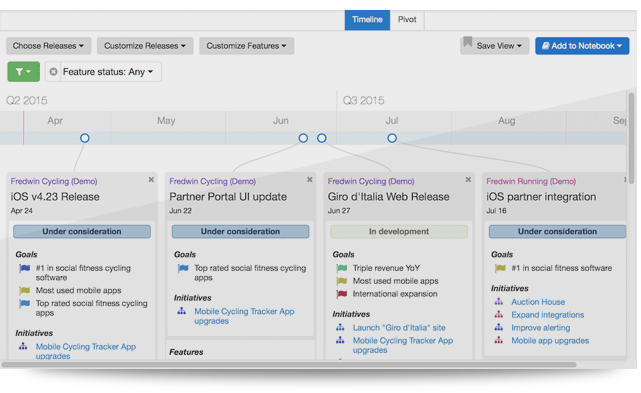Click the blue initiative icon by Improve alerting

499,328
